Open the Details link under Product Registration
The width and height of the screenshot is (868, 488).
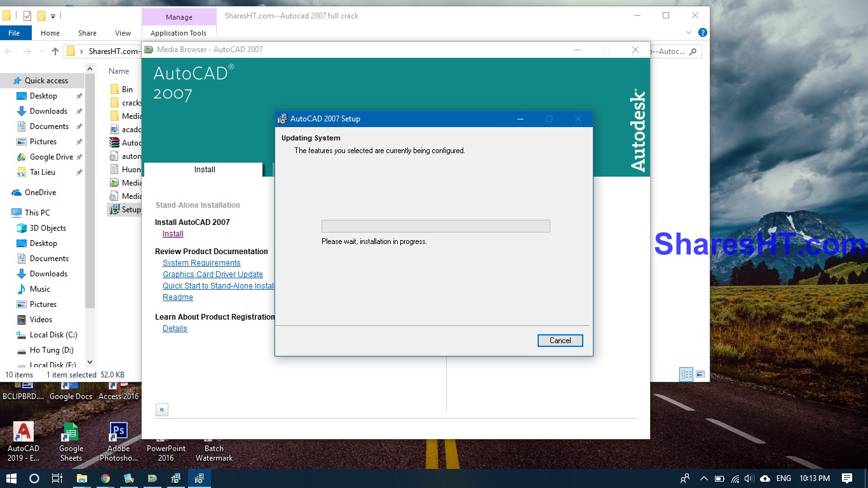tap(175, 329)
